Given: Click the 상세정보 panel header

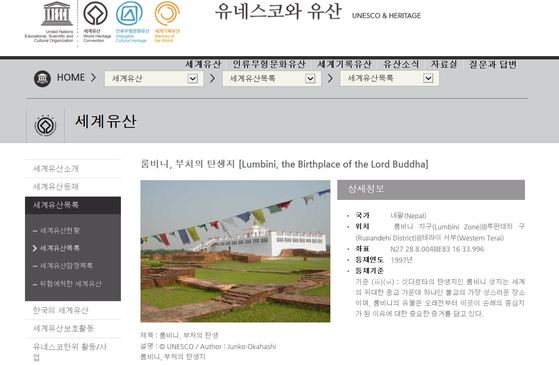Looking at the screenshot, I should point(431,190).
